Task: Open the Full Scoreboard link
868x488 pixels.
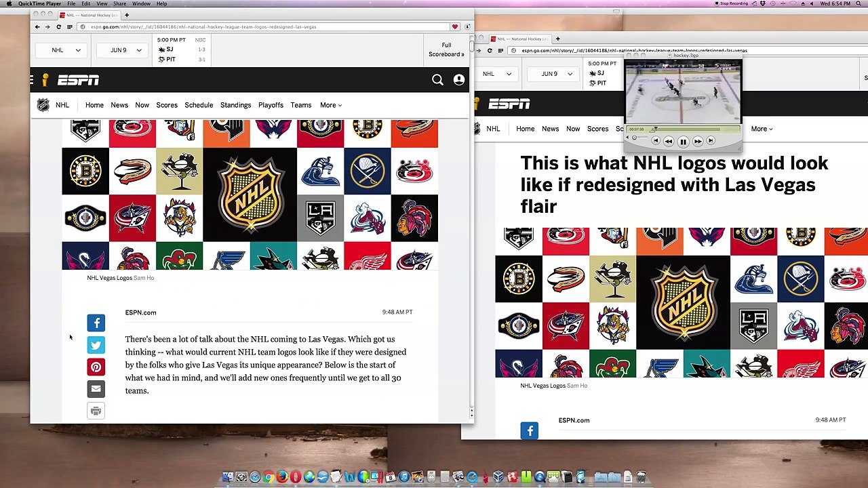Action: point(446,49)
